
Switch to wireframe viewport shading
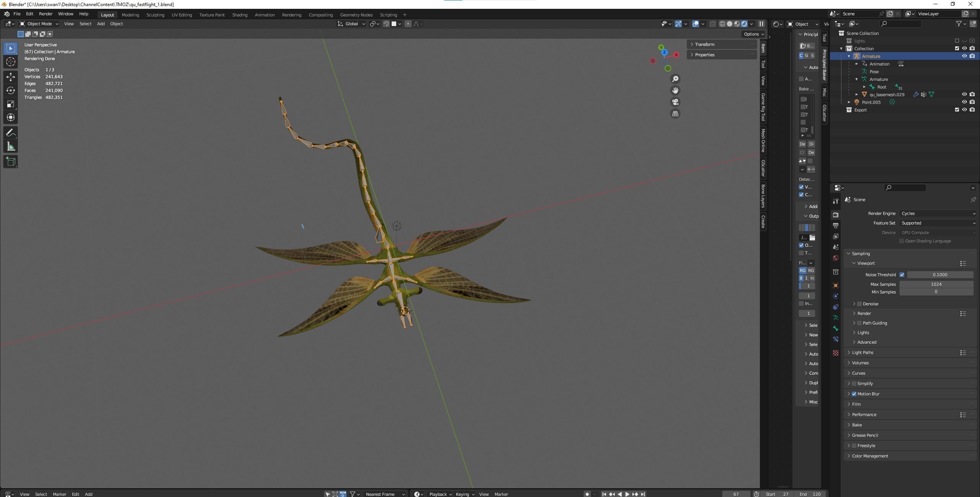point(722,24)
